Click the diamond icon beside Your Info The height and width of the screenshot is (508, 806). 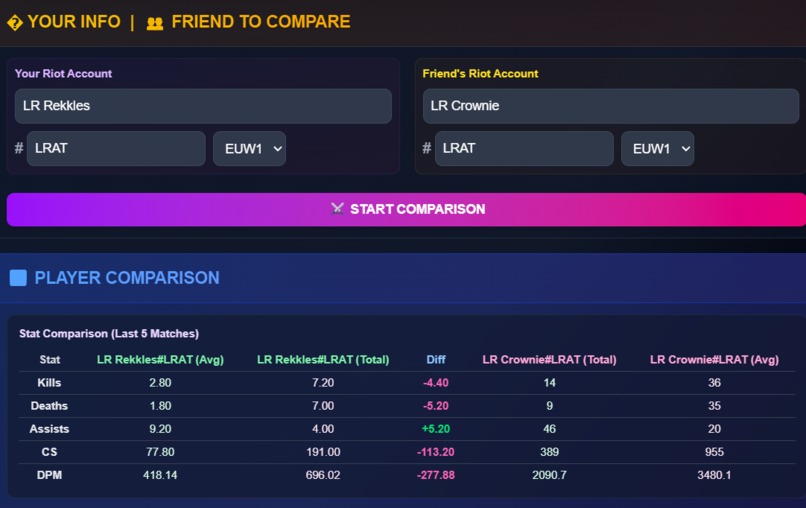[x=15, y=23]
